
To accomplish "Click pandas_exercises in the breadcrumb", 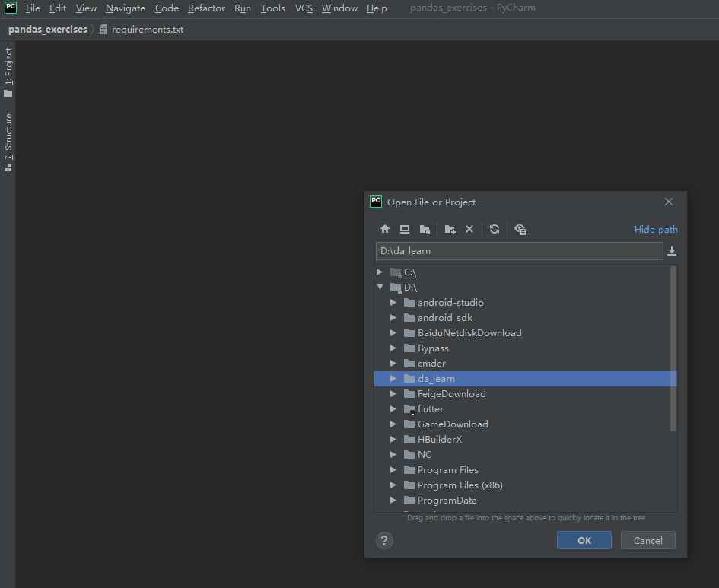I will point(48,30).
